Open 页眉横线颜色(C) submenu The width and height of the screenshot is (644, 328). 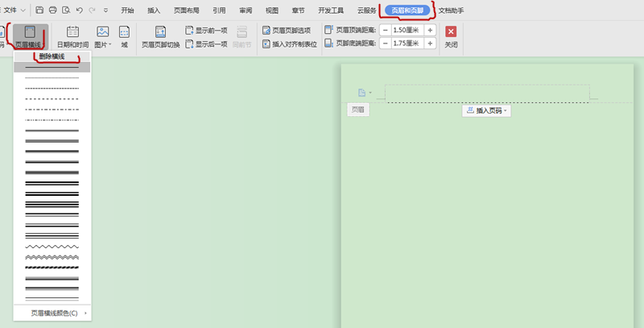tap(52, 313)
